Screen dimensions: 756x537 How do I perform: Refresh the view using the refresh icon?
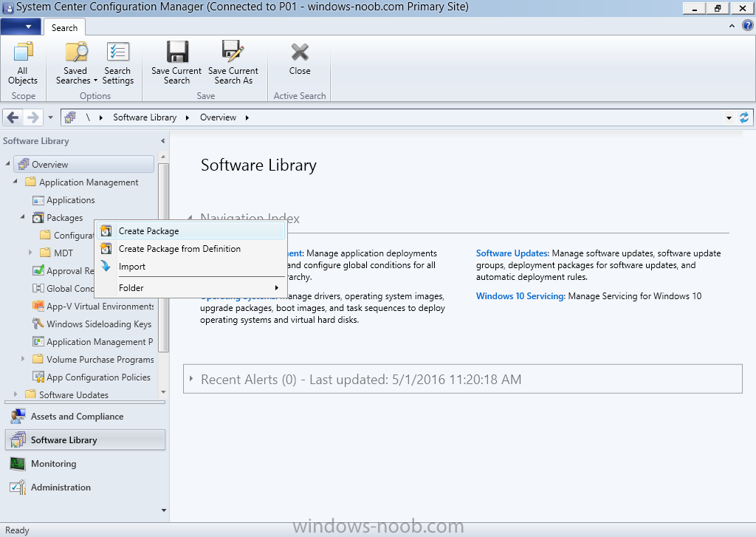tap(744, 117)
